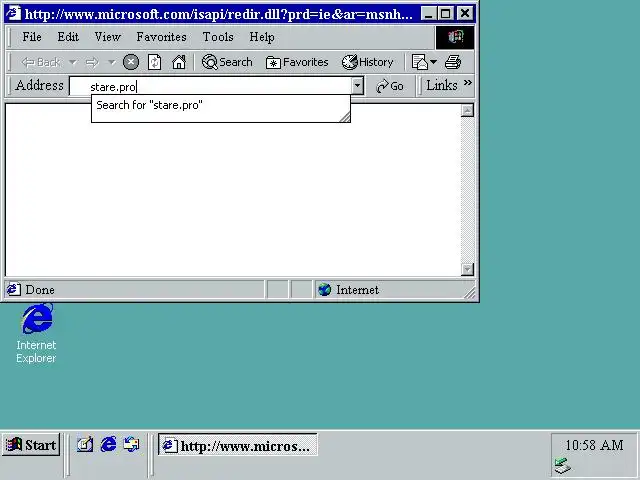Expand the Mail button dropdown arrow
The height and width of the screenshot is (480, 640).
pyautogui.click(x=433, y=62)
